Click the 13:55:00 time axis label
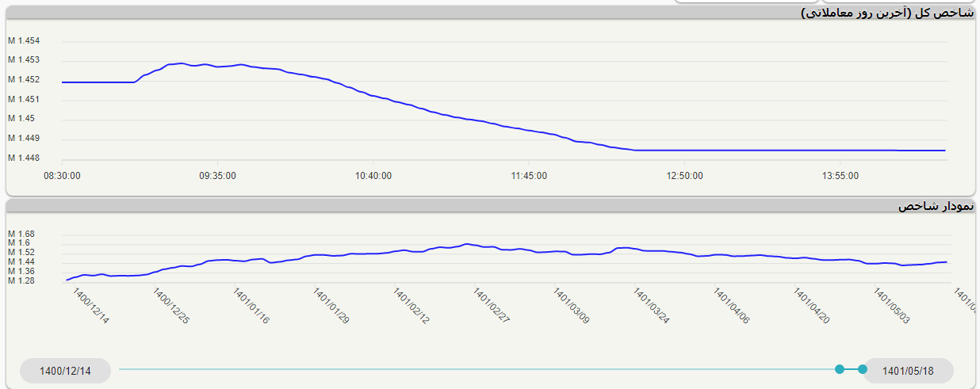 click(840, 176)
